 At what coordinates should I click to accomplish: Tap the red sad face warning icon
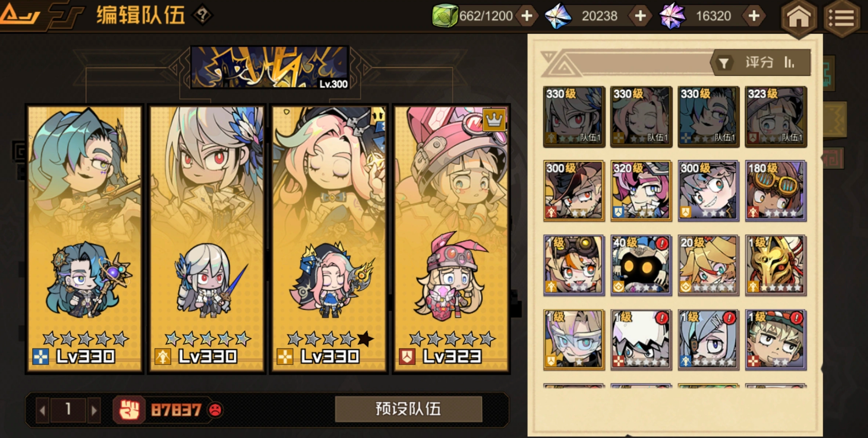[215, 410]
